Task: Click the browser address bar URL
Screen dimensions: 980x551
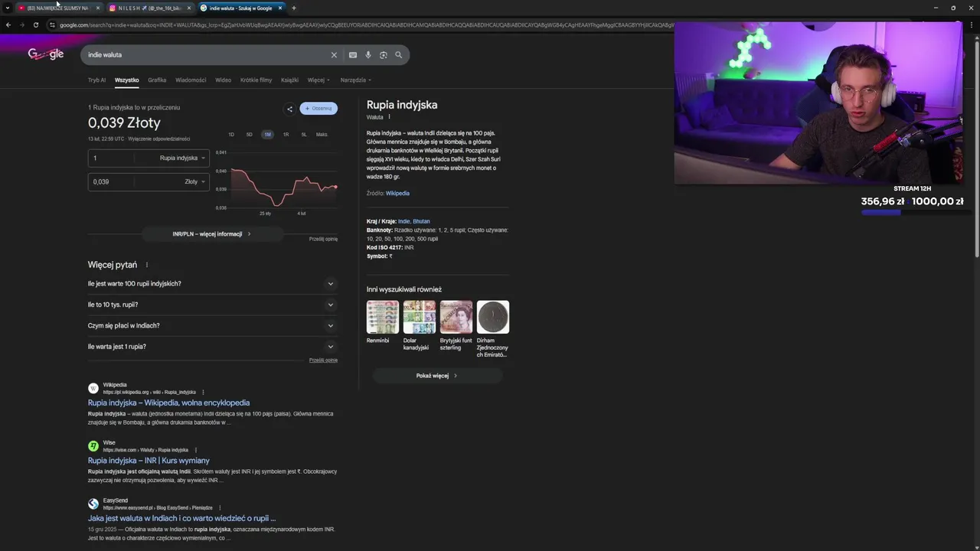Action: click(x=366, y=24)
